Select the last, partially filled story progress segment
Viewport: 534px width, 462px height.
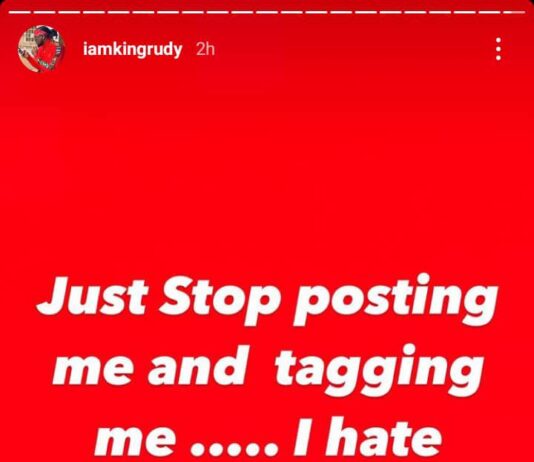click(x=513, y=13)
